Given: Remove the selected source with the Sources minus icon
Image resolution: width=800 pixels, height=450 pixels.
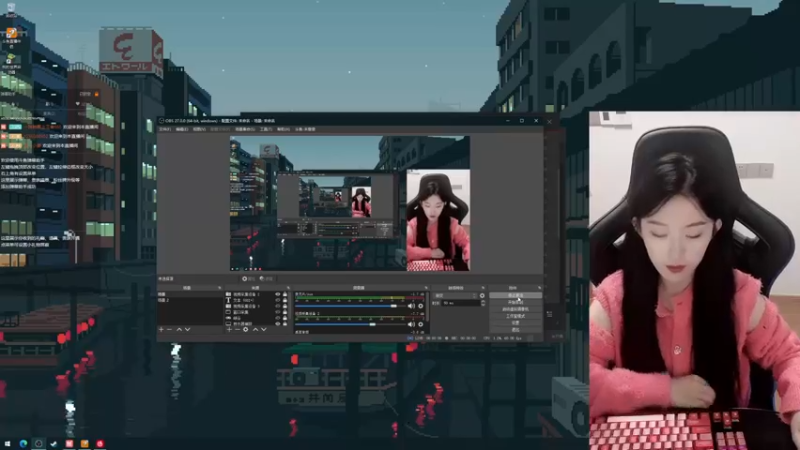Looking at the screenshot, I should (238, 330).
